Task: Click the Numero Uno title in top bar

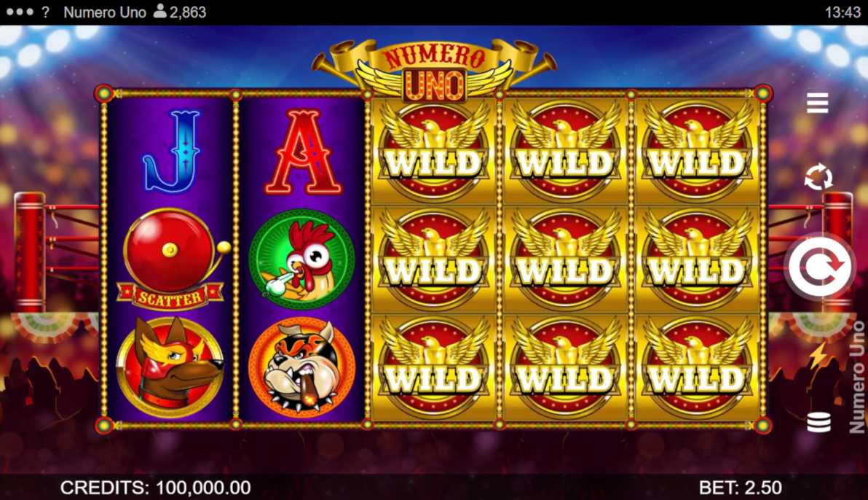Action: pos(105,12)
